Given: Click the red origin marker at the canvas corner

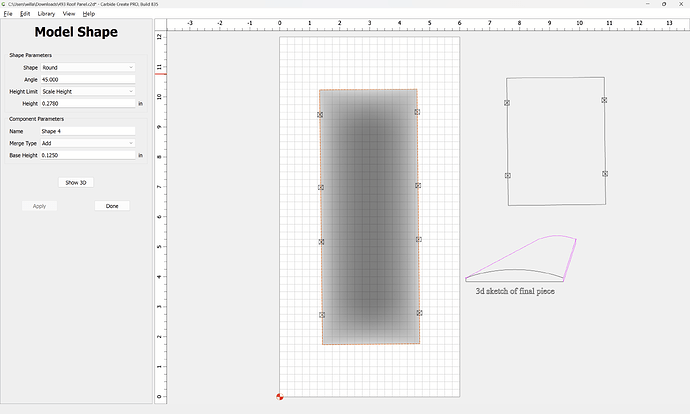Looking at the screenshot, I should click(280, 397).
